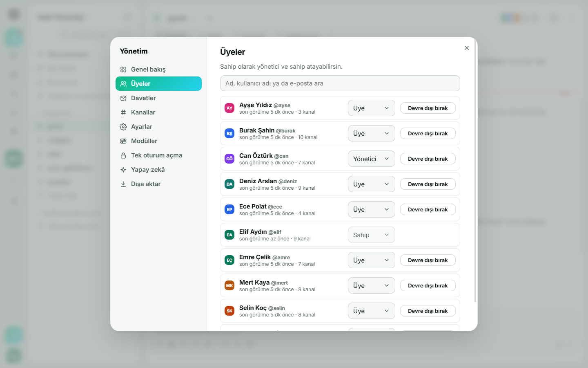Click Mert Kaya's MK avatar
The width and height of the screenshot is (588, 368).
tap(229, 285)
